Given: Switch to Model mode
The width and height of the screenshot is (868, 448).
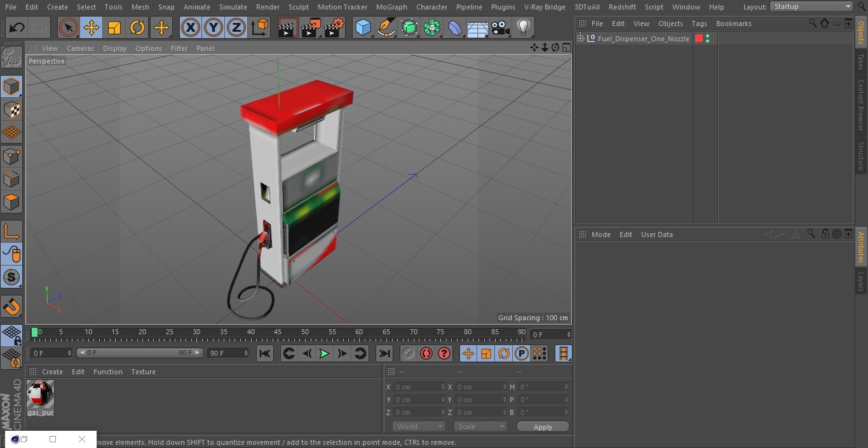Looking at the screenshot, I should click(11, 86).
